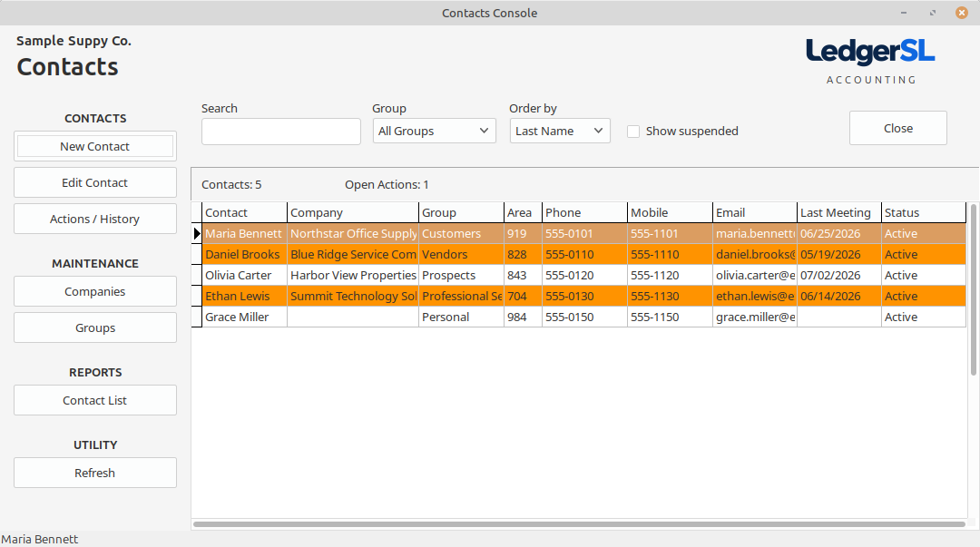
Task: Click the olivia.carter email cell
Action: click(755, 275)
